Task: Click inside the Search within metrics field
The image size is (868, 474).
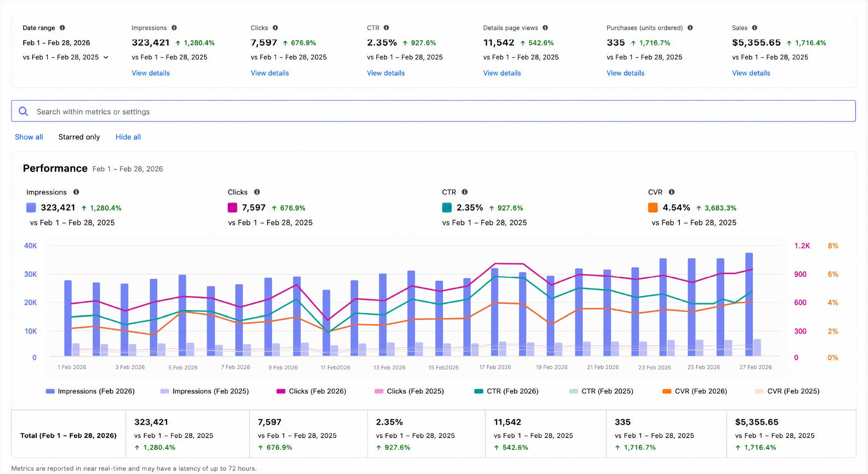Action: coord(433,111)
